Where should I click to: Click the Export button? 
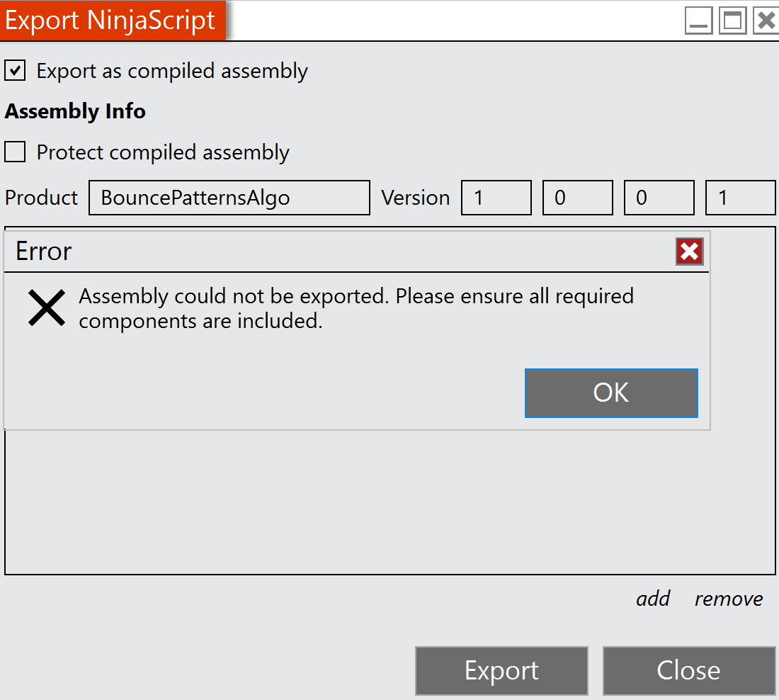coord(502,671)
